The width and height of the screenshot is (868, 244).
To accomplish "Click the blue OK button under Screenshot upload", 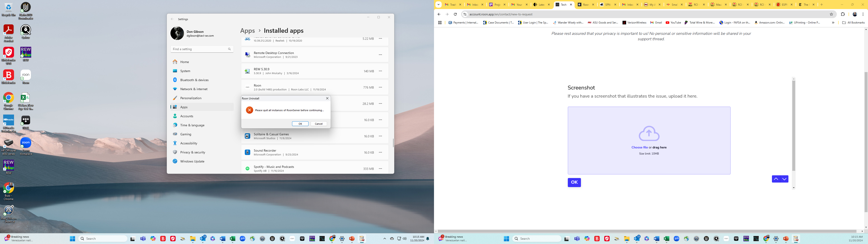I will point(574,182).
